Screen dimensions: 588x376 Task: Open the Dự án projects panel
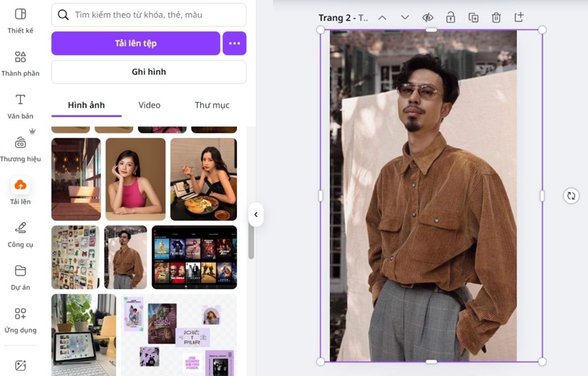tap(20, 277)
